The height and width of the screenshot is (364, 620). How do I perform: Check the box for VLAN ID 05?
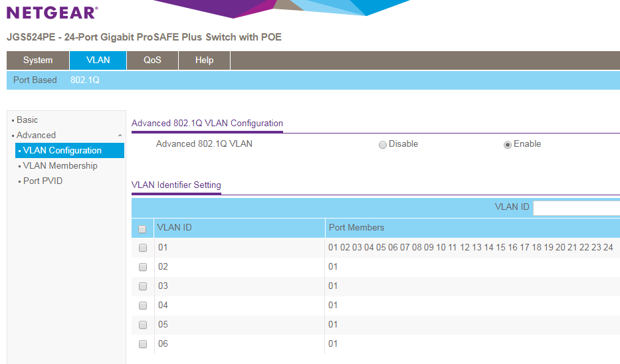[143, 325]
